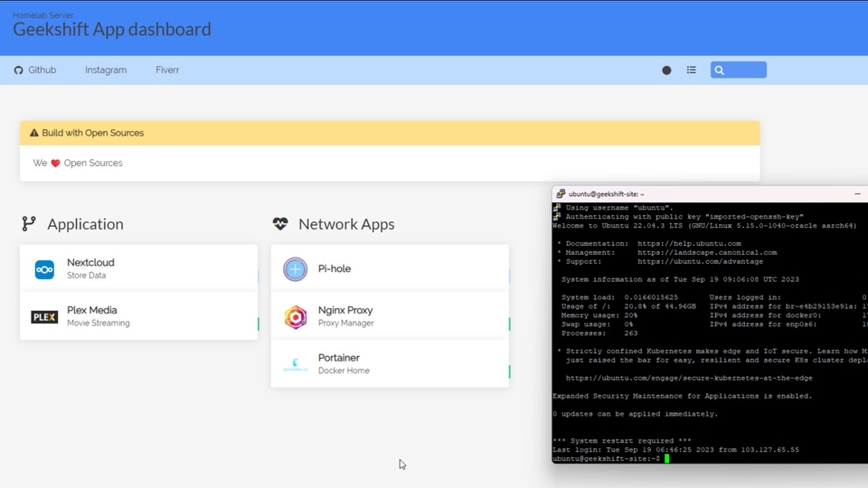The image size is (868, 488).
Task: Toggle dark mode circle icon
Action: tap(666, 70)
